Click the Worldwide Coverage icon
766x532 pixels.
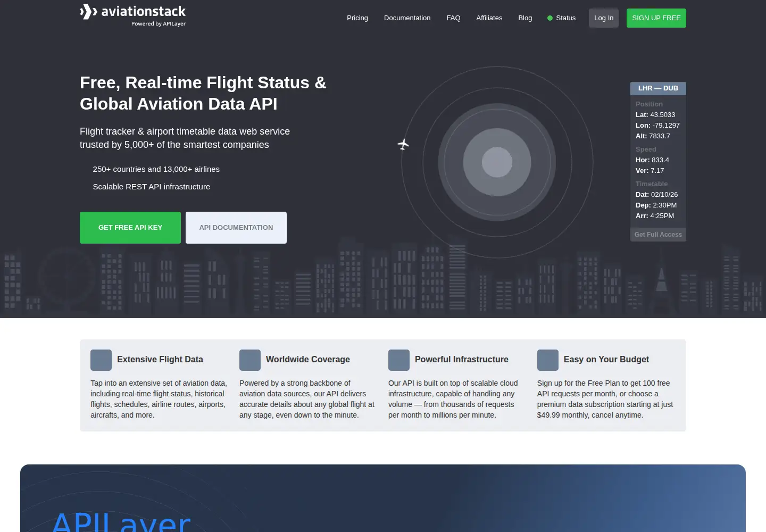tap(250, 360)
